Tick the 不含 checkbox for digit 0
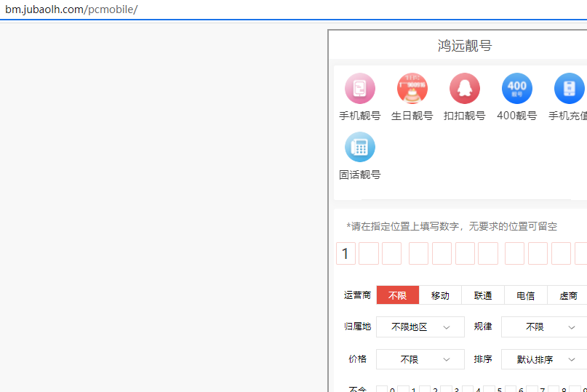 [382, 390]
